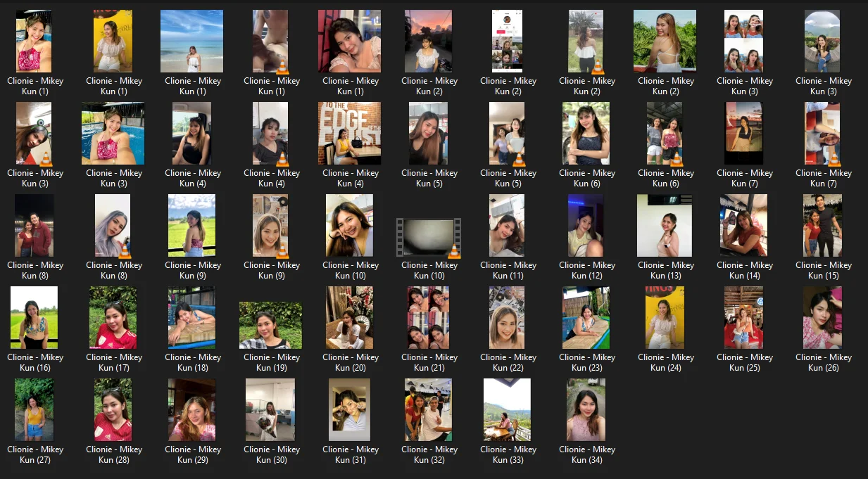Click the file label 'Clionie - Mikey Kun (13)'
868x479 pixels.
point(666,270)
